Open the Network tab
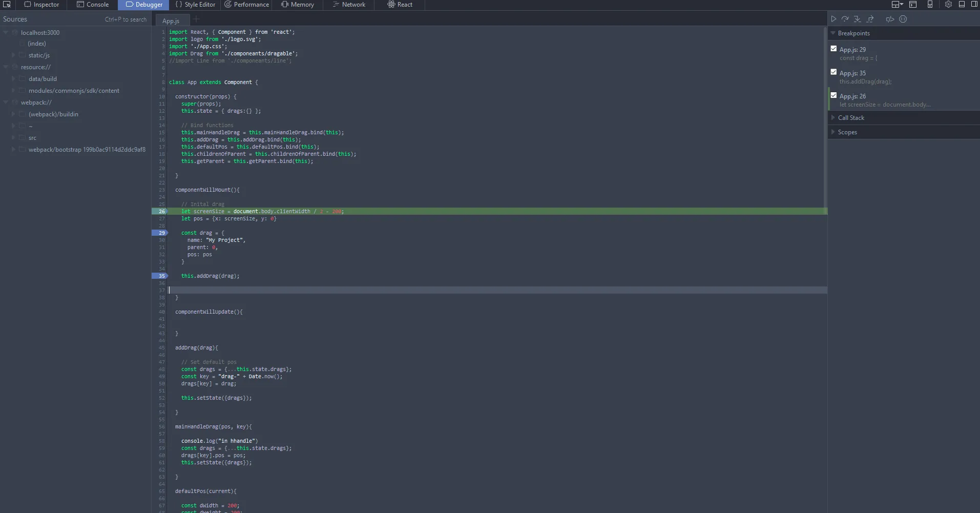This screenshot has height=513, width=980. pos(349,5)
